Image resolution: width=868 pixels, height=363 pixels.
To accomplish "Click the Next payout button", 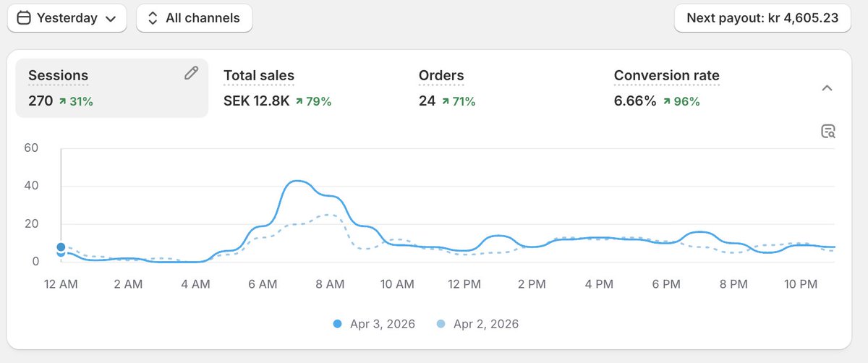I will [762, 18].
